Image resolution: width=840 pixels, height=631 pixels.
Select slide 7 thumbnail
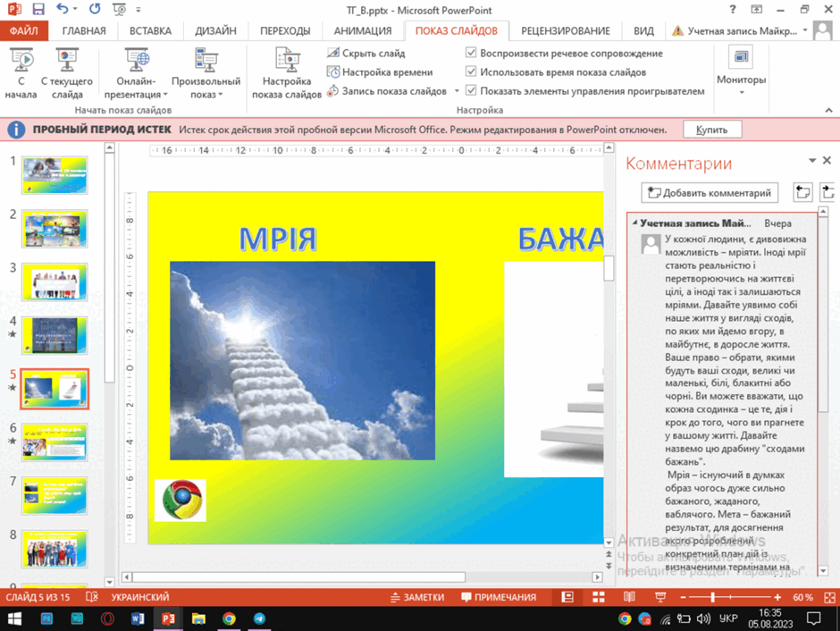[55, 496]
